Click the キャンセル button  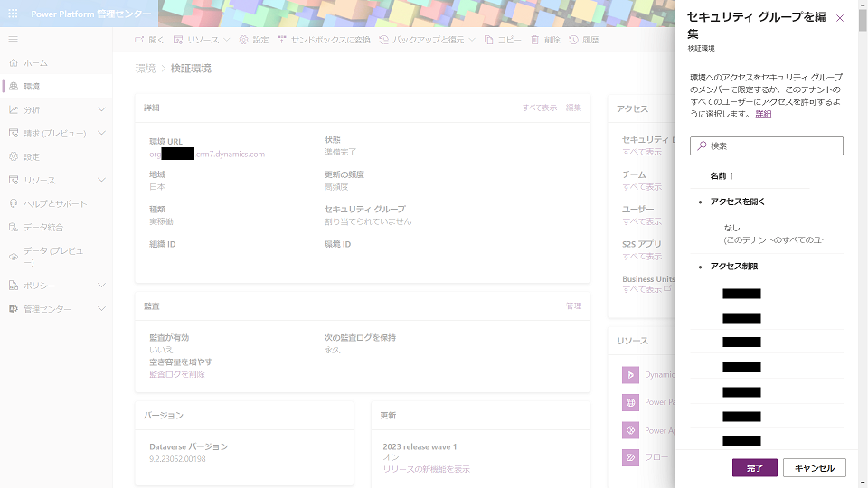click(814, 468)
